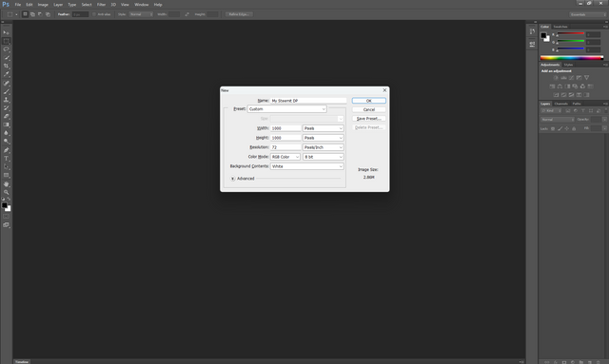Click the Lock image pixels brush icon
The width and height of the screenshot is (609, 364).
pyautogui.click(x=560, y=128)
